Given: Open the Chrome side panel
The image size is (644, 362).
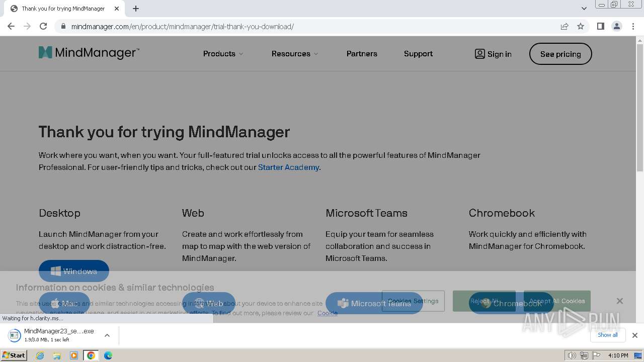Looking at the screenshot, I should point(600,26).
